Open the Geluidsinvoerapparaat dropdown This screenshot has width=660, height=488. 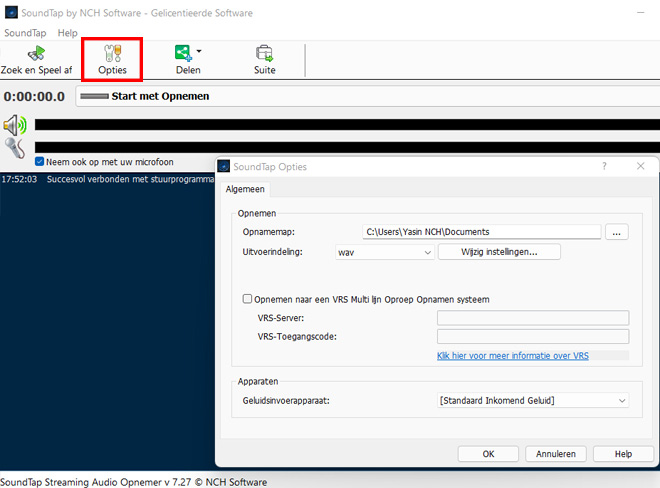533,400
